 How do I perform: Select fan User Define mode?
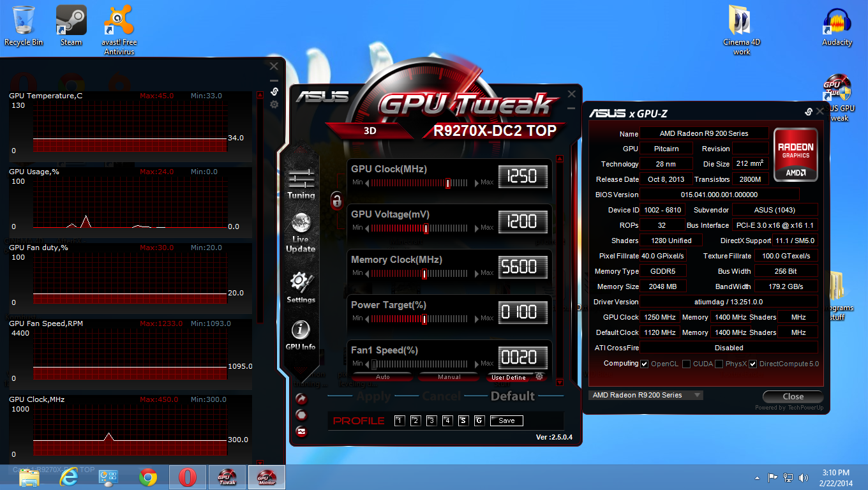pos(509,377)
